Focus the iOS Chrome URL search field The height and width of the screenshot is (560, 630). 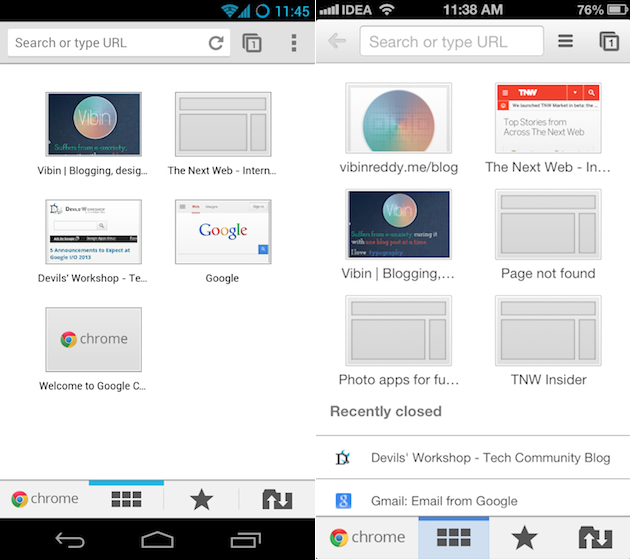coord(452,41)
